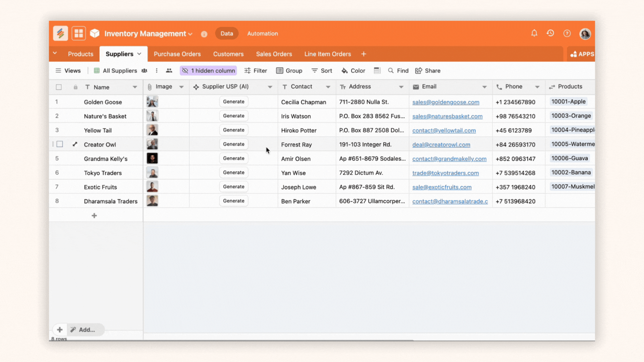Expand the Creator Owl record

click(75, 144)
